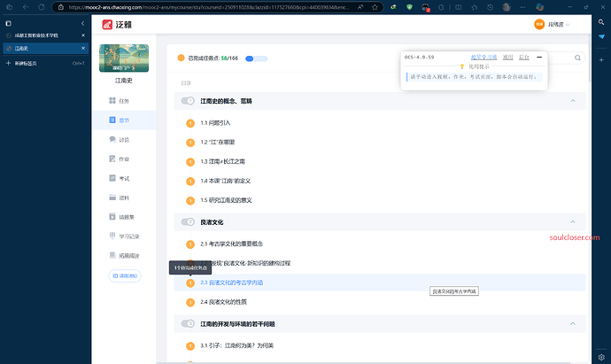Click the 江南史 course cover thumbnail
The height and width of the screenshot is (364, 611).
(124, 58)
